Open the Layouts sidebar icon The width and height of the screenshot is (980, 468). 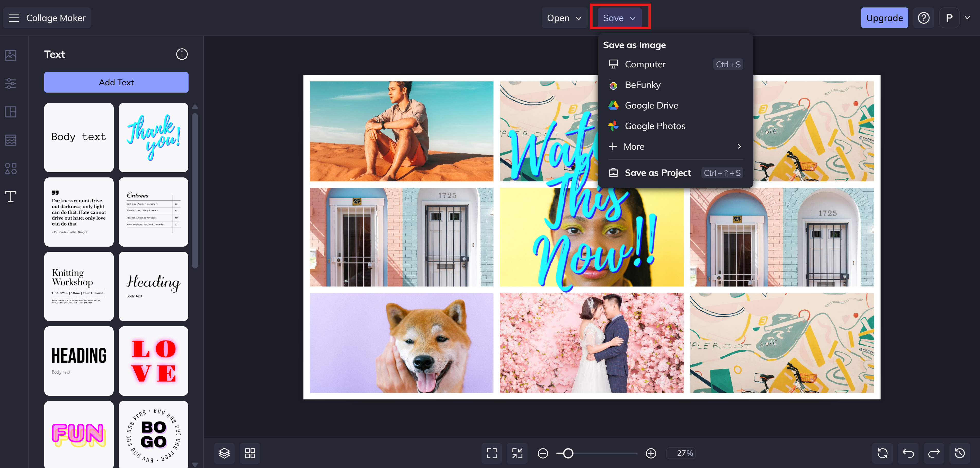[11, 112]
